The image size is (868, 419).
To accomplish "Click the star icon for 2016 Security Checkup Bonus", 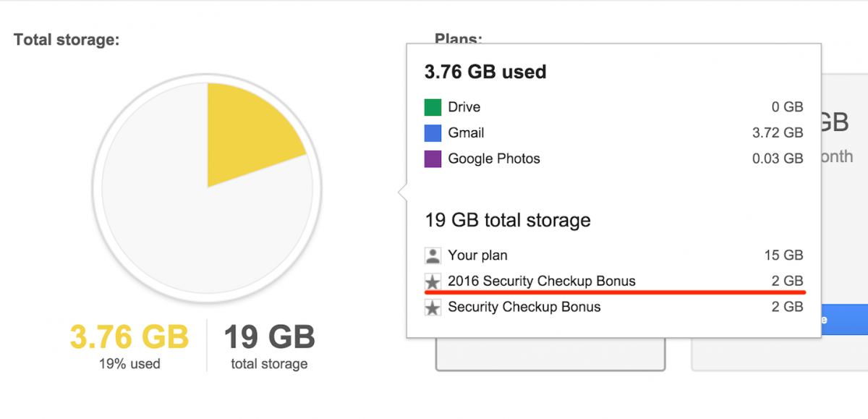I will 433,281.
